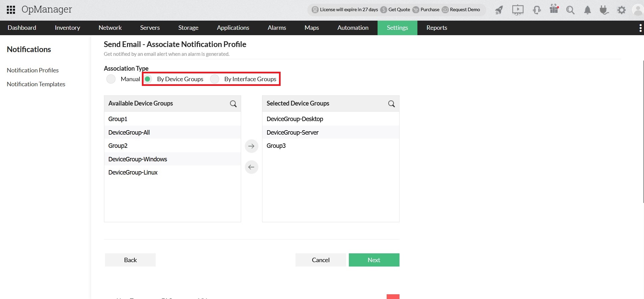644x299 pixels.
Task: Open the apps grid launcher icon
Action: (11, 9)
